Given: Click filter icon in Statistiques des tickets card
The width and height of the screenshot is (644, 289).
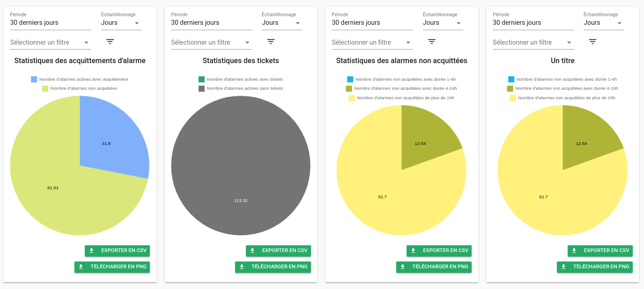Looking at the screenshot, I should click(271, 41).
